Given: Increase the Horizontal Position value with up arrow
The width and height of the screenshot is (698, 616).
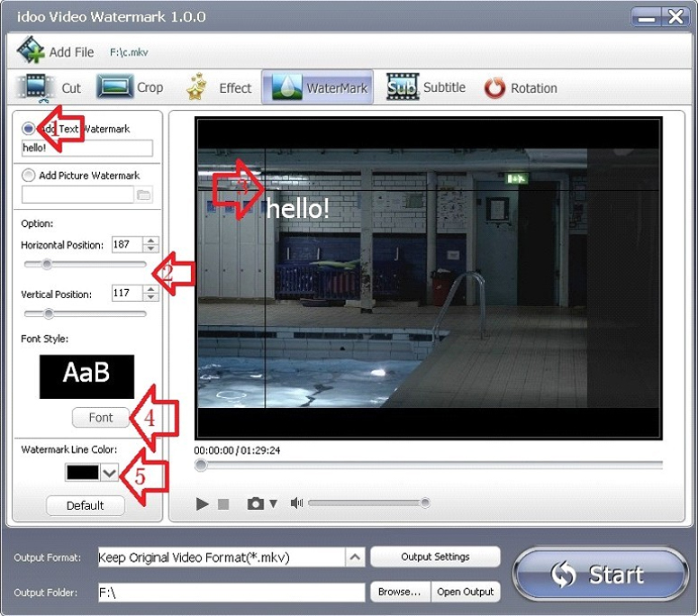Looking at the screenshot, I should (x=150, y=240).
